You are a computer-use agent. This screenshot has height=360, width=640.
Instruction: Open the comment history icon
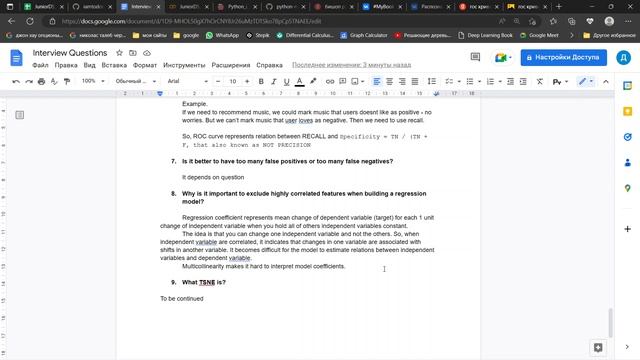(x=475, y=57)
